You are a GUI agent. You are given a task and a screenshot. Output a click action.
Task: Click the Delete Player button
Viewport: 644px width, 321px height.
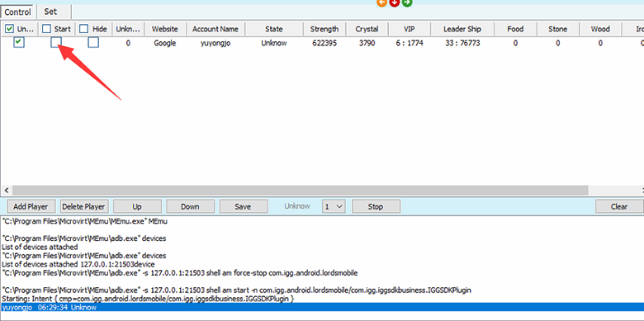(83, 206)
